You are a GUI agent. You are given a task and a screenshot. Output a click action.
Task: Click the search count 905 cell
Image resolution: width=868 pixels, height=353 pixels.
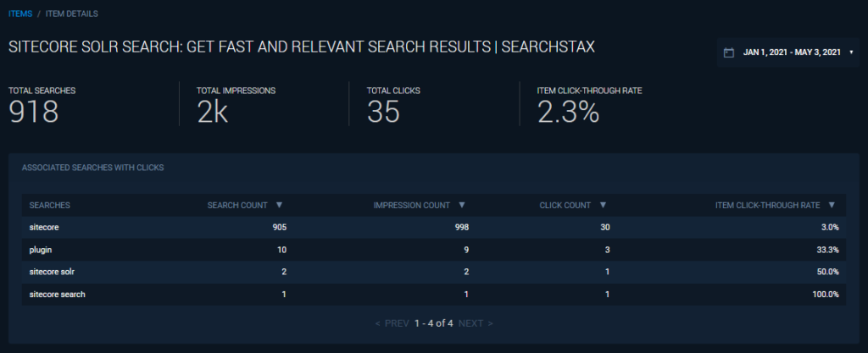pyautogui.click(x=279, y=227)
